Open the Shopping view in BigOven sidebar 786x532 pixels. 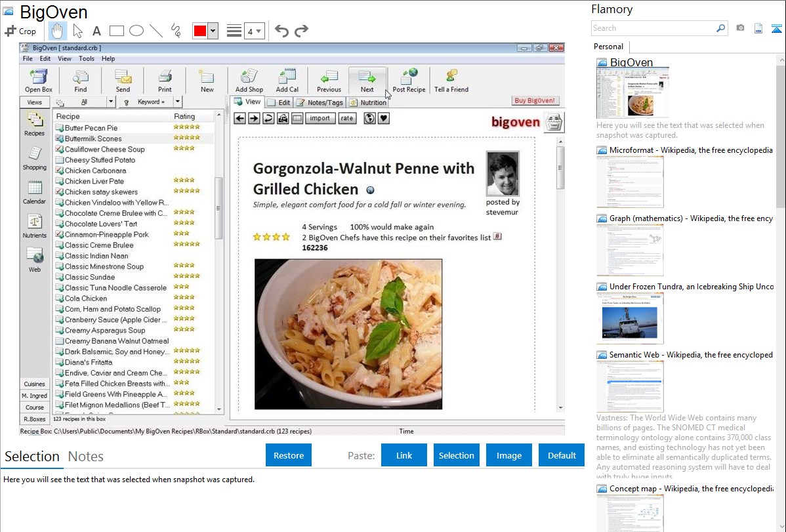(35, 159)
